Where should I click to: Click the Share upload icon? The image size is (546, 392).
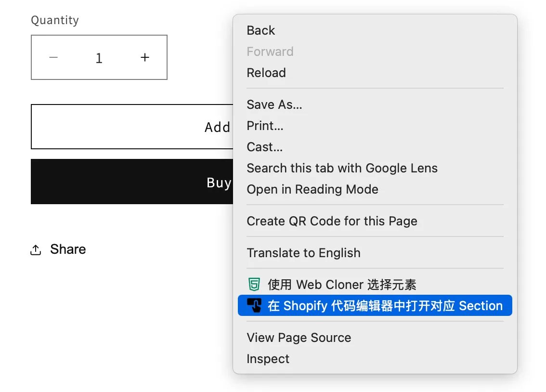click(36, 249)
